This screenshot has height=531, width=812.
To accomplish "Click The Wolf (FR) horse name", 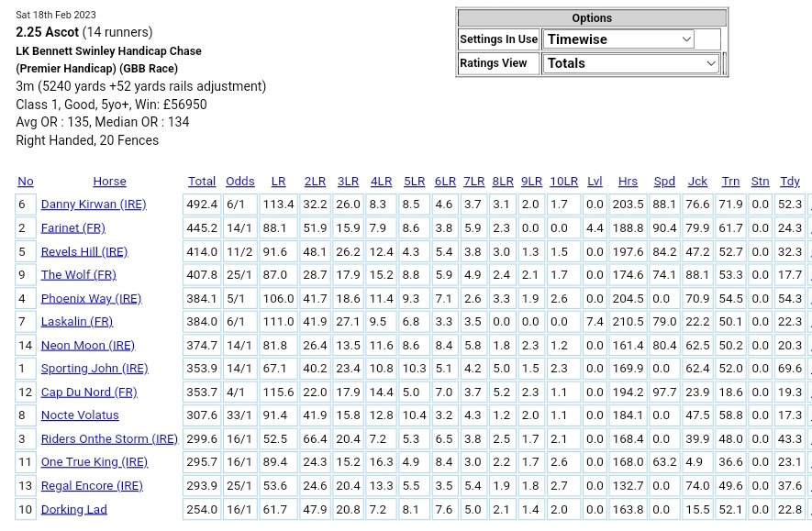I will (x=78, y=274).
